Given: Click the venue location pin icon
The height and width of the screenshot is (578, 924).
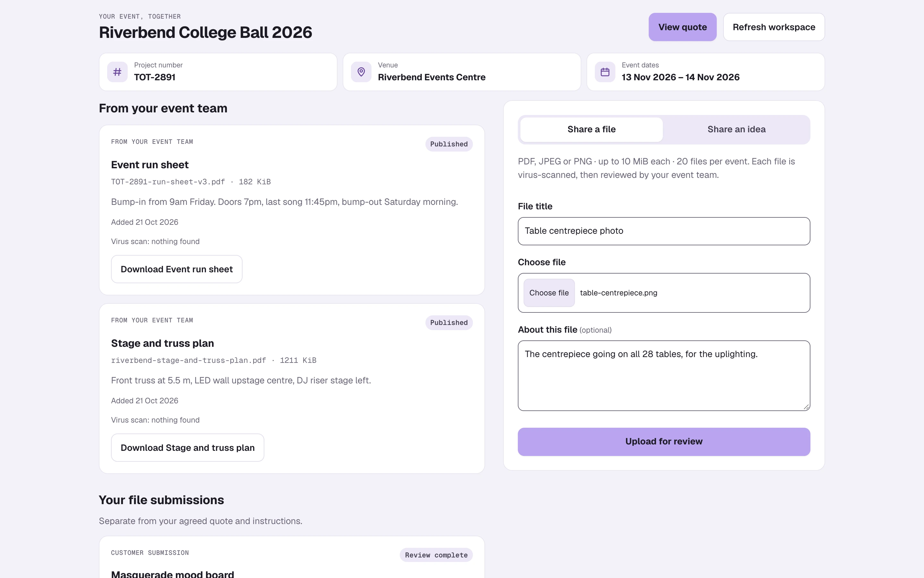Looking at the screenshot, I should coord(361,72).
